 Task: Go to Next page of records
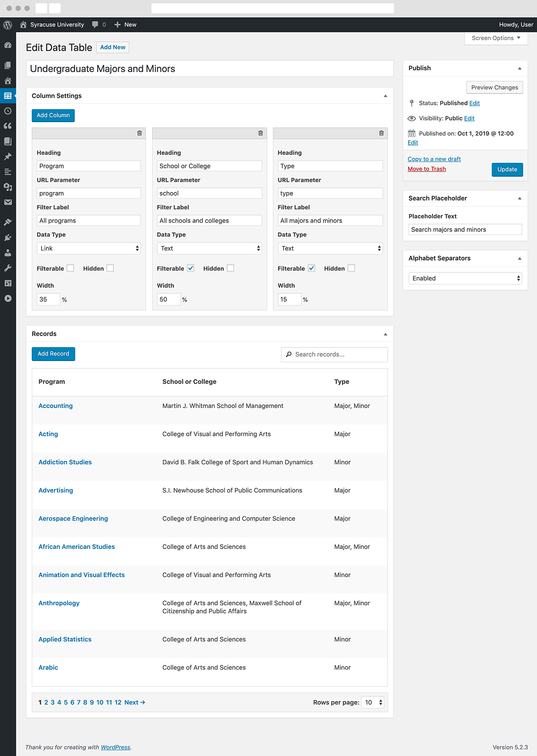pyautogui.click(x=135, y=702)
